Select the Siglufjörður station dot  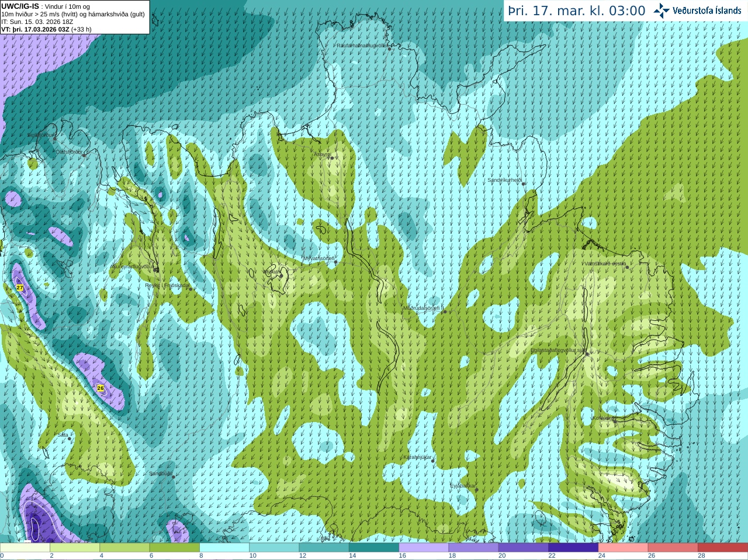click(56, 139)
